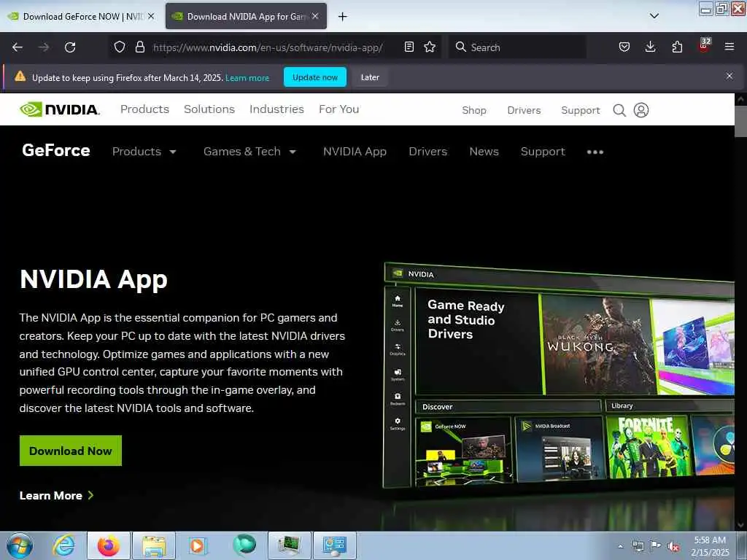Dismiss the Firefox update notification bar
Image resolution: width=747 pixels, height=560 pixels.
(x=729, y=76)
